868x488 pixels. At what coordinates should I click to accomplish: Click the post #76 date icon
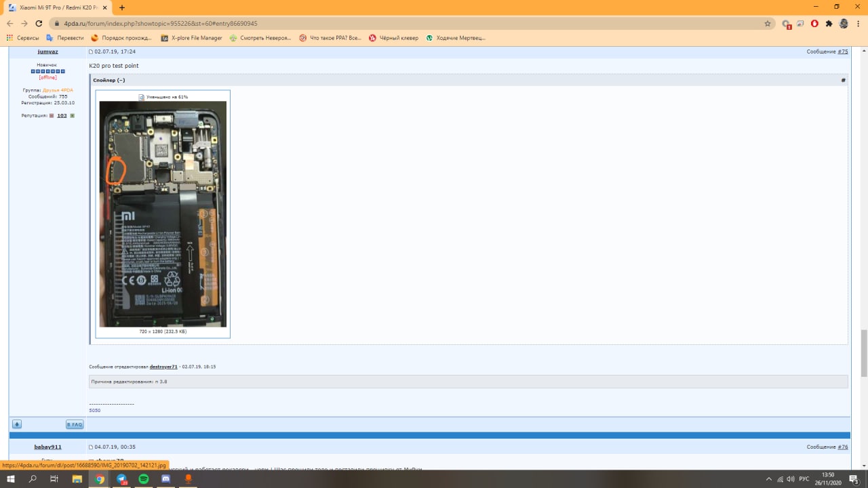click(x=91, y=447)
